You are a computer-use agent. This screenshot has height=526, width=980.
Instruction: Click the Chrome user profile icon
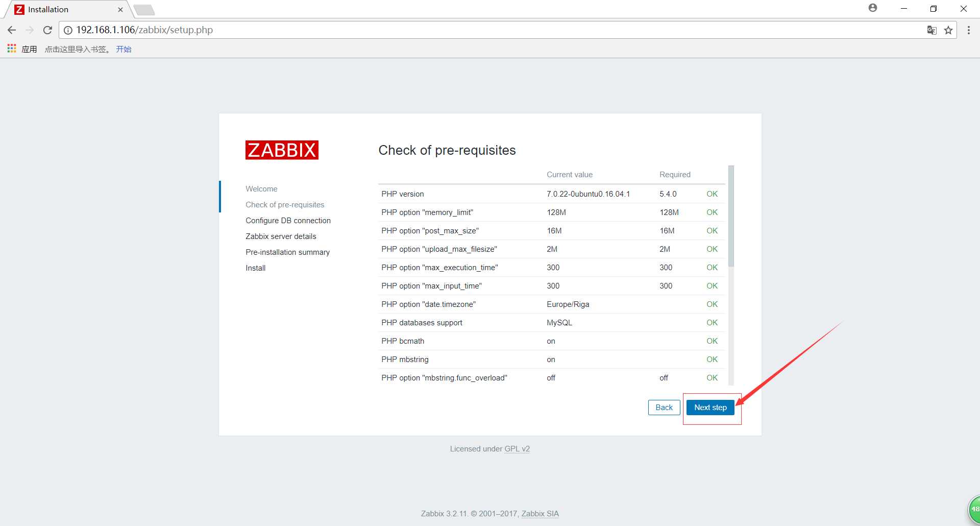[x=873, y=8]
